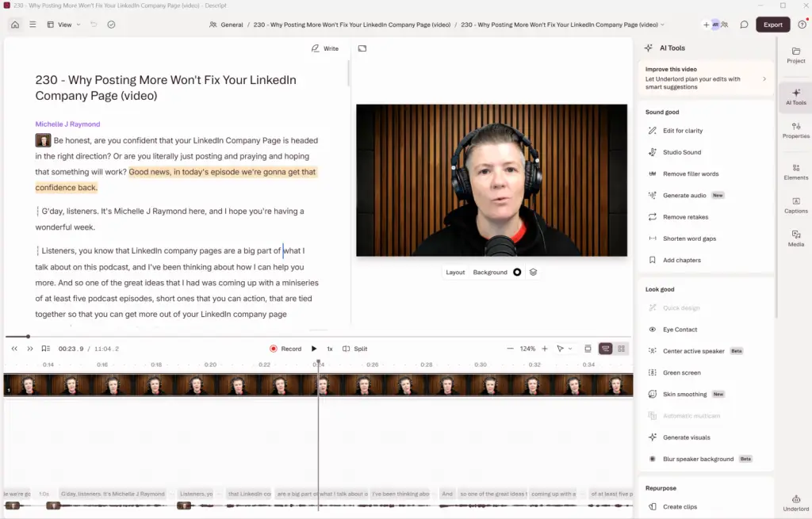Open Underlord assistant button

(x=796, y=502)
